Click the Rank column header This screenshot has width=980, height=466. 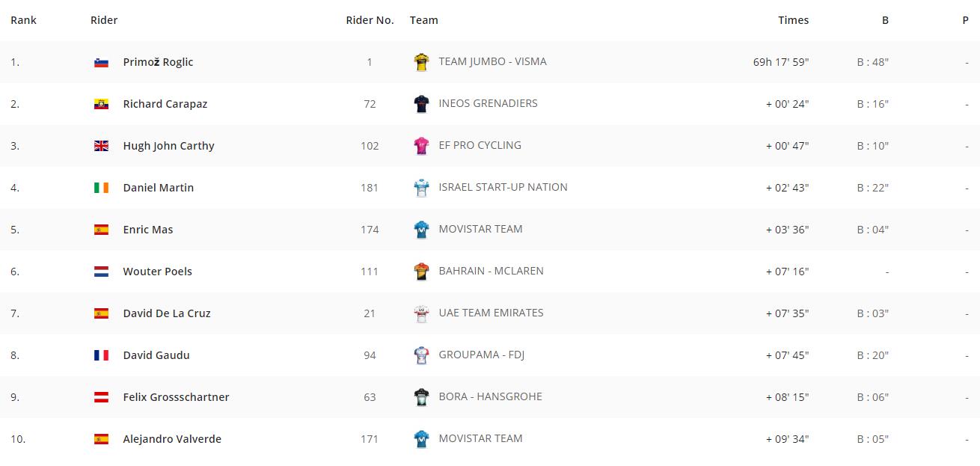point(23,20)
